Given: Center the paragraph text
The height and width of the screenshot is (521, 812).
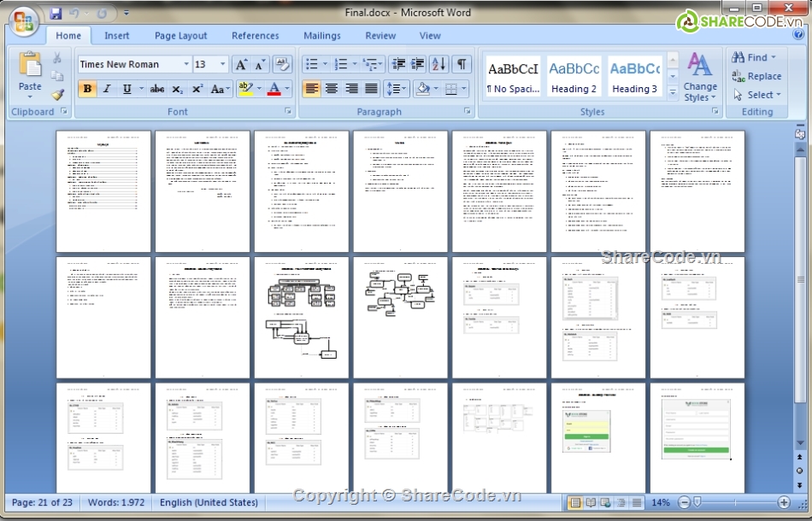Looking at the screenshot, I should 332,89.
